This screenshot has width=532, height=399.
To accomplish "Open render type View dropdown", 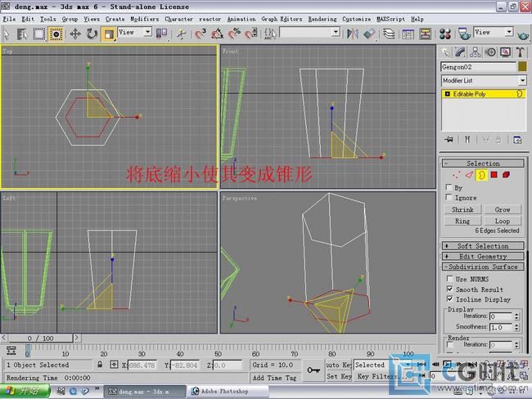I will (509, 32).
